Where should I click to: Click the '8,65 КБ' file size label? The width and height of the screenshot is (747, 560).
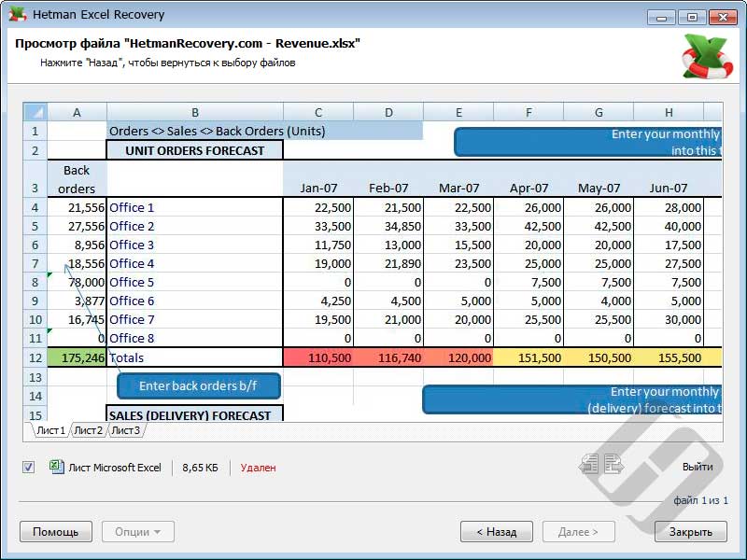(200, 468)
